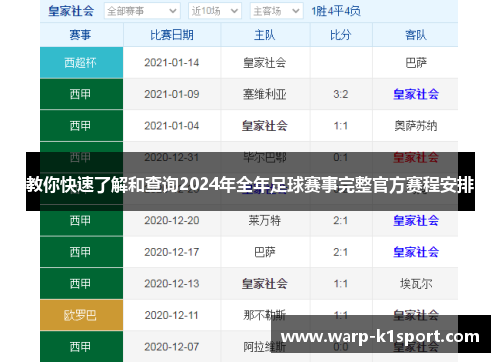Click the 比赛日期 column header

[x=172, y=35]
